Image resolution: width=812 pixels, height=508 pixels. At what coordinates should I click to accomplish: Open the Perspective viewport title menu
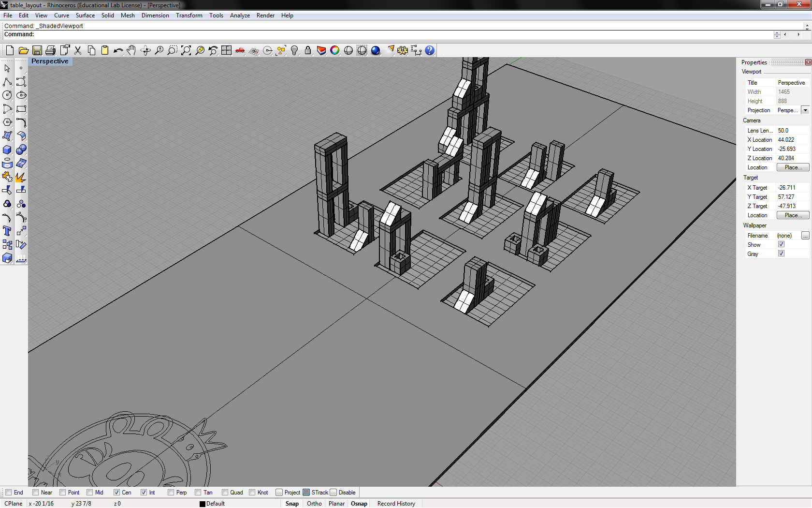point(50,61)
